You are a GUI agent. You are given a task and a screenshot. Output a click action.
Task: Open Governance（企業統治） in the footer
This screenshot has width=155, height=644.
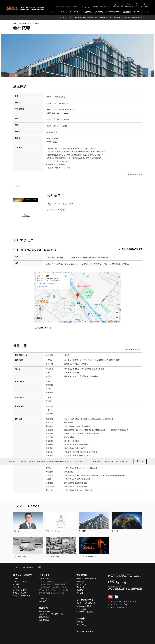(x=85, y=612)
